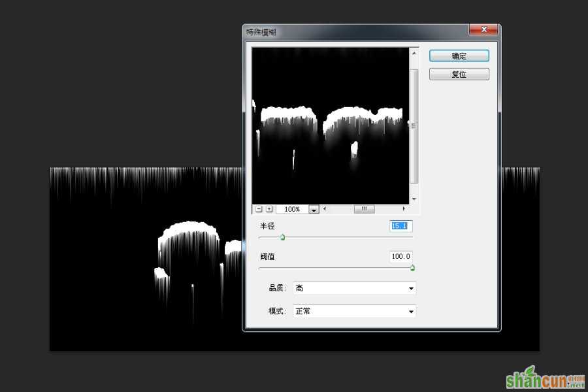Reset settings with the 复位 button
The image size is (588, 392).
[459, 74]
